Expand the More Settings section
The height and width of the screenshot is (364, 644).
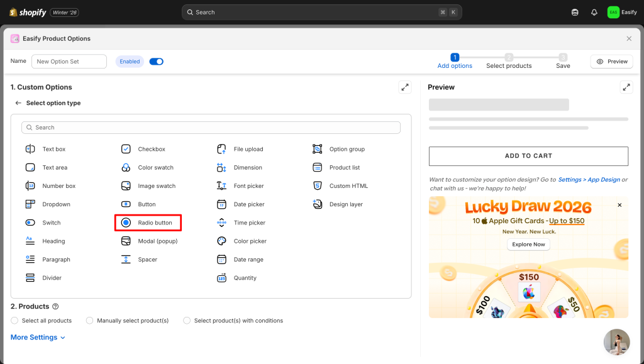[x=38, y=338]
